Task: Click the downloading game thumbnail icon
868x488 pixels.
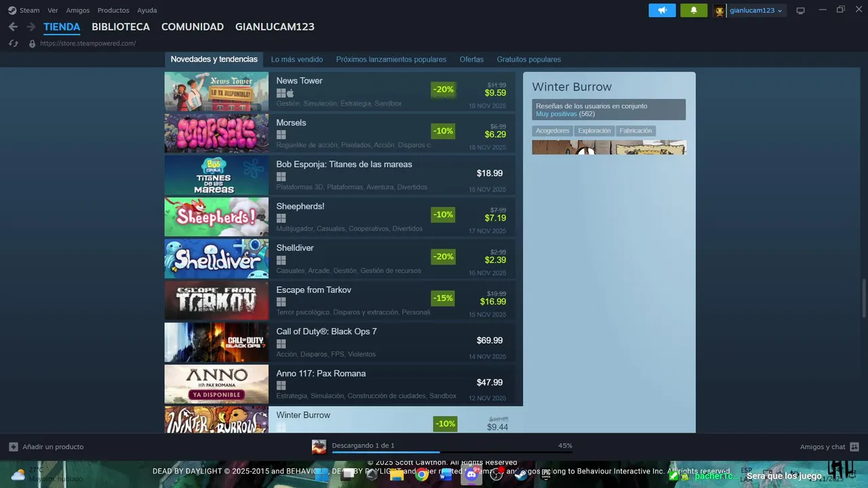Action: (319, 447)
